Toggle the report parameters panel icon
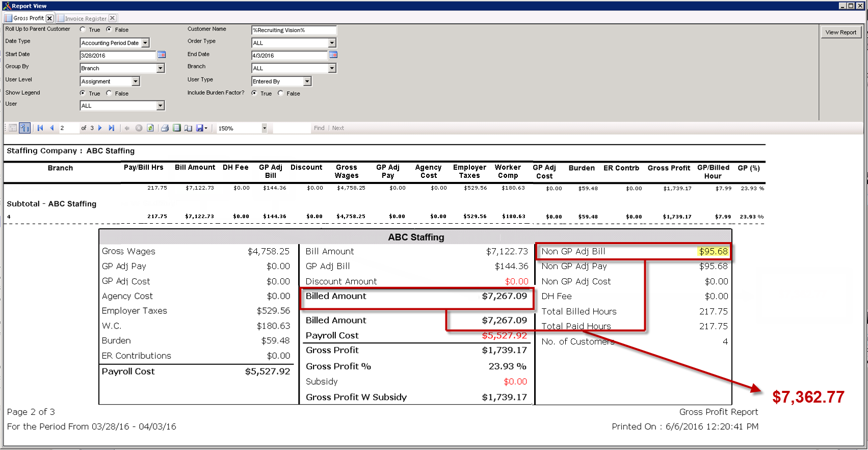Image resolution: width=868 pixels, height=450 pixels. click(x=13, y=128)
